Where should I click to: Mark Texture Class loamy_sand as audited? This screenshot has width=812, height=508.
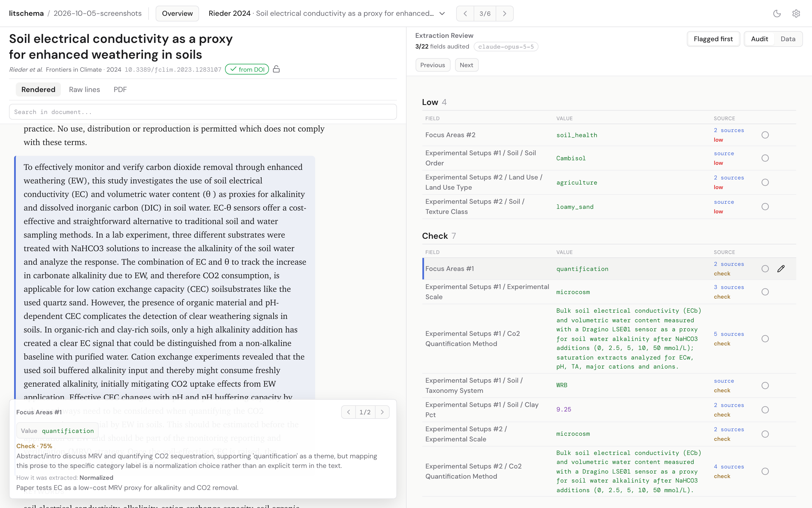[x=765, y=206]
